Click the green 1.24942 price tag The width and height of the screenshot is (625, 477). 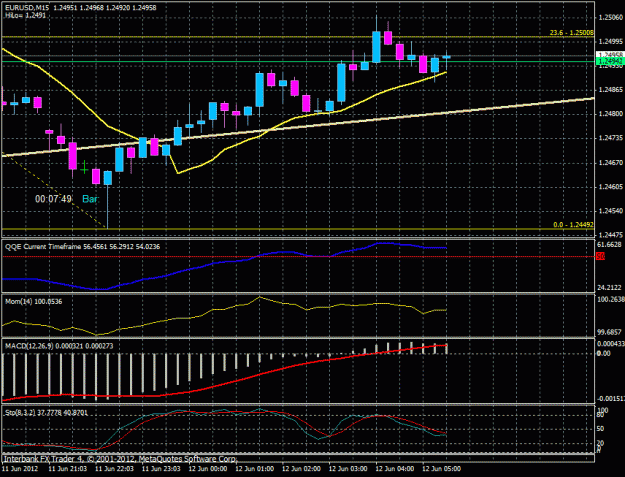[x=610, y=61]
